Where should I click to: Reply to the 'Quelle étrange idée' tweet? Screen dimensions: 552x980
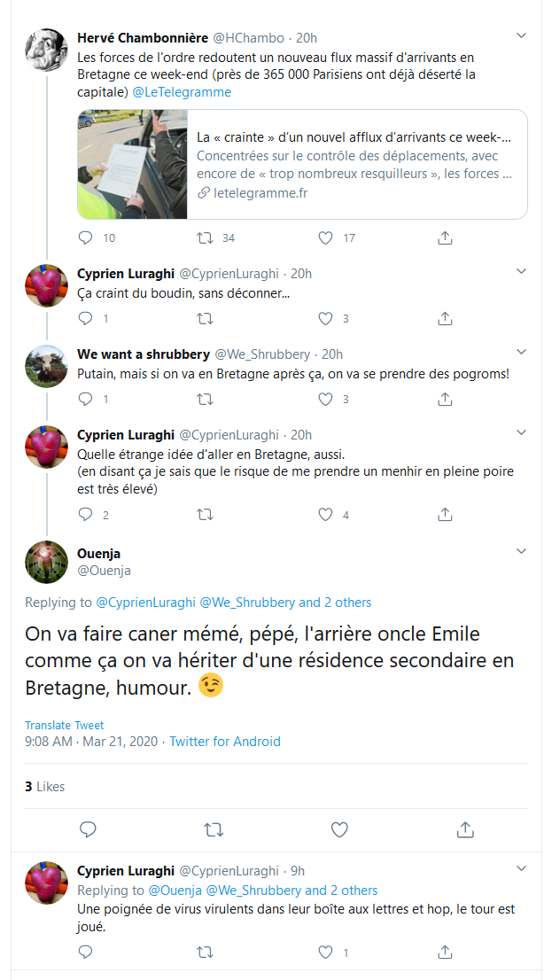tap(86, 514)
